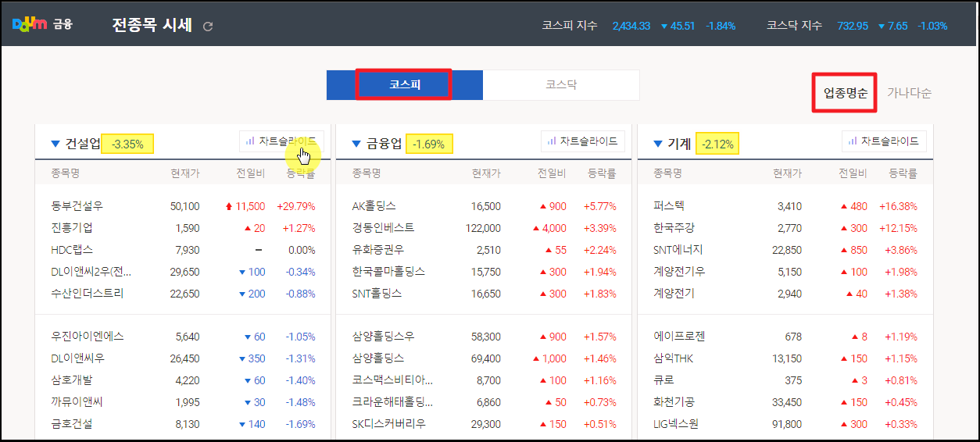Open stock HDC랩스
Screen dimensions: 980x442
coord(72,250)
